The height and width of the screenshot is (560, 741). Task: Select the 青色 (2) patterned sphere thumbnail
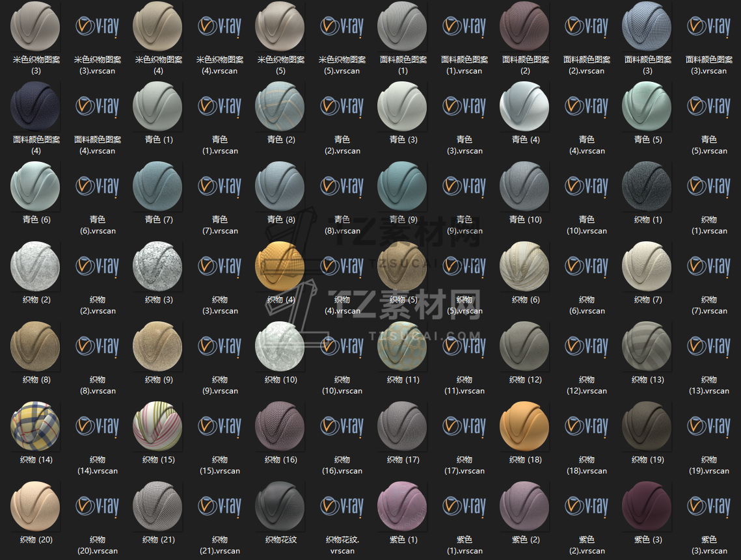tap(280, 106)
